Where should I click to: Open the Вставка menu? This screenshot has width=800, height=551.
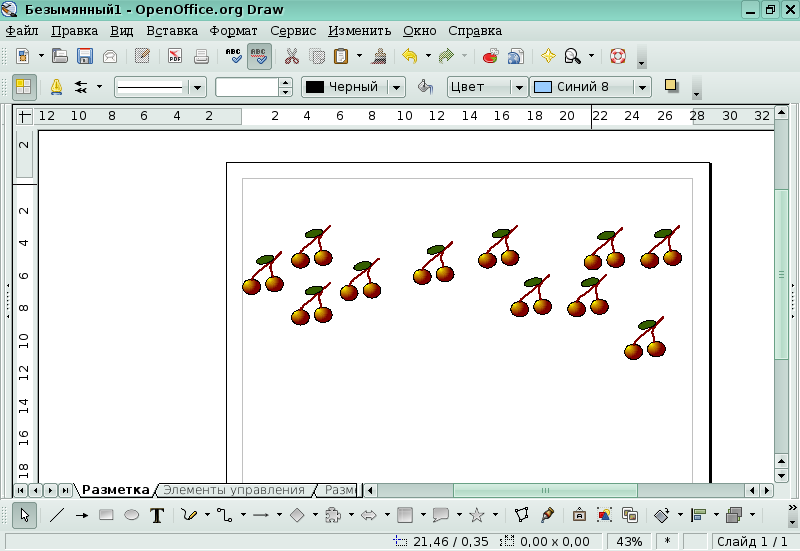pos(172,31)
